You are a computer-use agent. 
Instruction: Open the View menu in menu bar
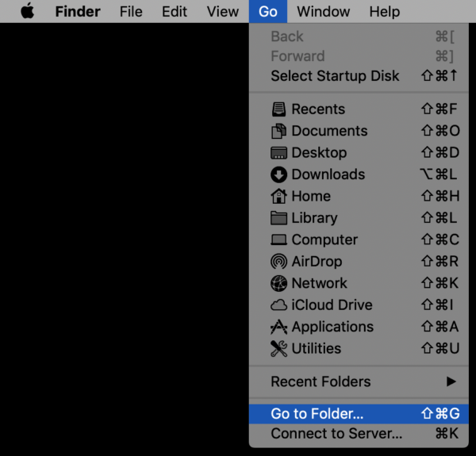pyautogui.click(x=222, y=12)
